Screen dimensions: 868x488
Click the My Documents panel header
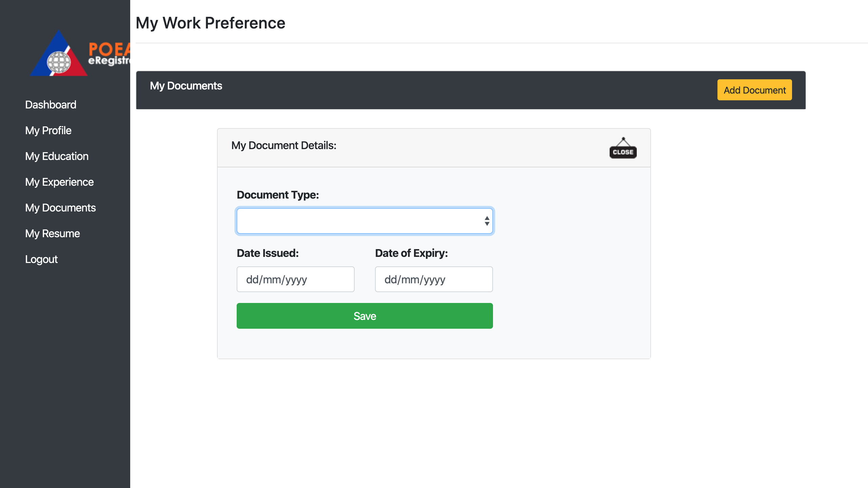(186, 86)
